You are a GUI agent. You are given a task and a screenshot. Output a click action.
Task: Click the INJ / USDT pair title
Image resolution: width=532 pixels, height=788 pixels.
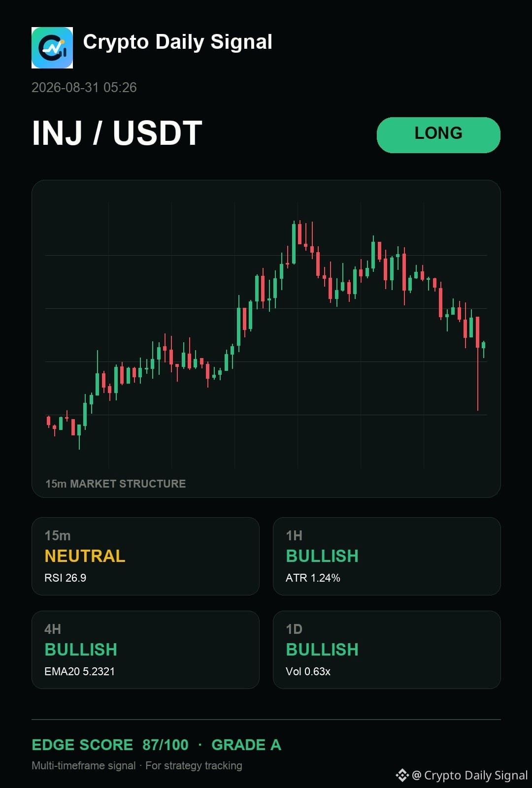tap(117, 133)
